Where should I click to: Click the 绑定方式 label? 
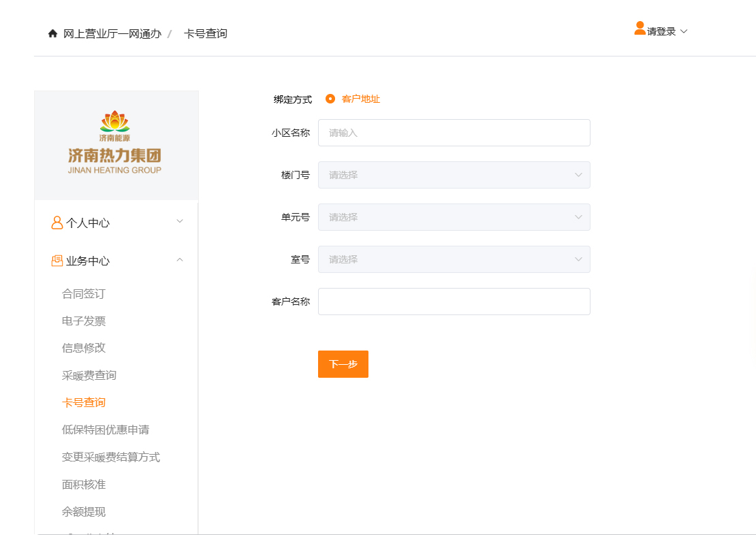293,99
